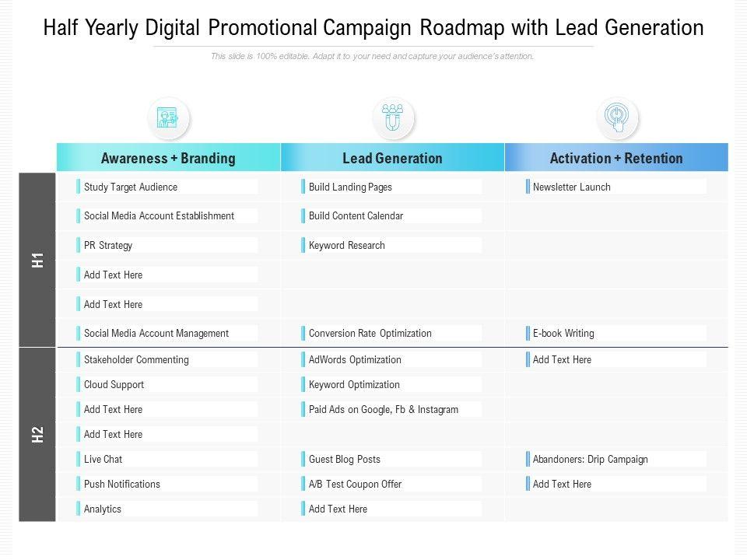Viewport: 747px width, 560px height.
Task: Click the Study Target Audience item
Action: coord(131,187)
